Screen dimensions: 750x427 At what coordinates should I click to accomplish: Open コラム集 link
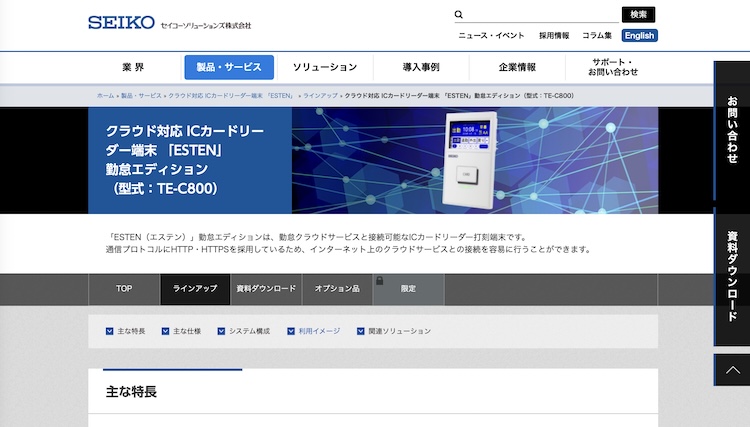[596, 35]
